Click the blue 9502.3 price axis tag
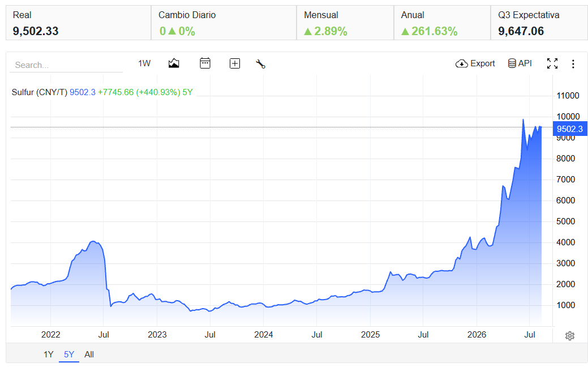Viewport: 588px width, 367px height. click(570, 129)
